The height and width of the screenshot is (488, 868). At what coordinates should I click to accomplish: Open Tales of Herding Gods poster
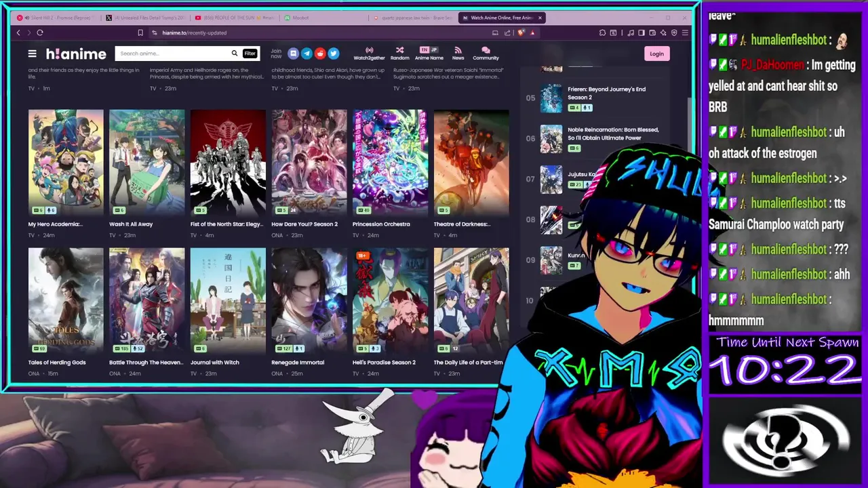tap(66, 300)
